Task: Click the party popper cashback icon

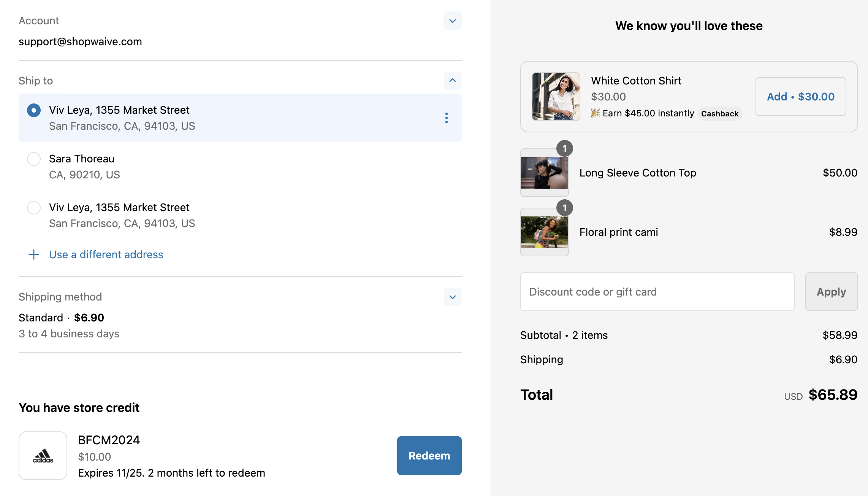Action: pyautogui.click(x=595, y=113)
